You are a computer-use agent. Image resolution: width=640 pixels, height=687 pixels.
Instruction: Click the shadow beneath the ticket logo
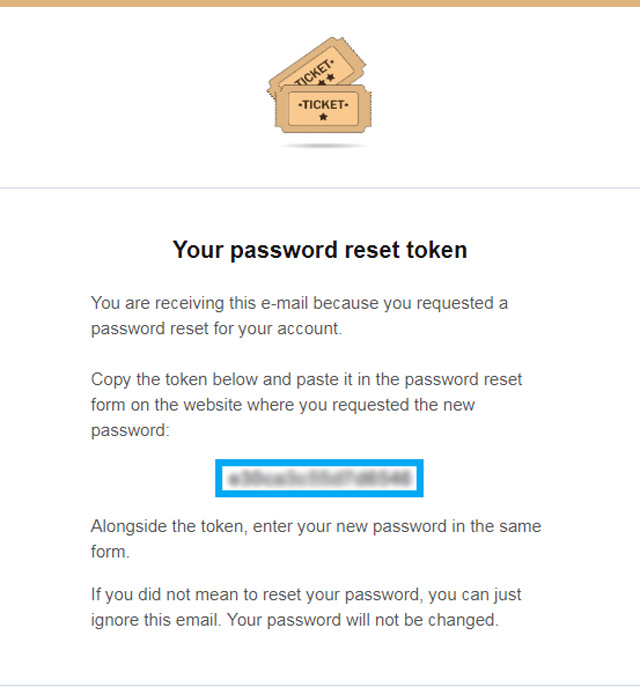point(322,145)
